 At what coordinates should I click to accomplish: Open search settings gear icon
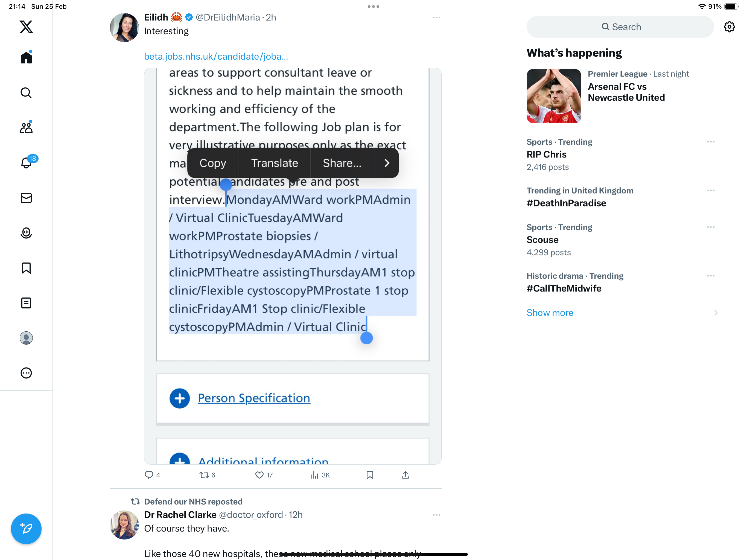pyautogui.click(x=729, y=27)
